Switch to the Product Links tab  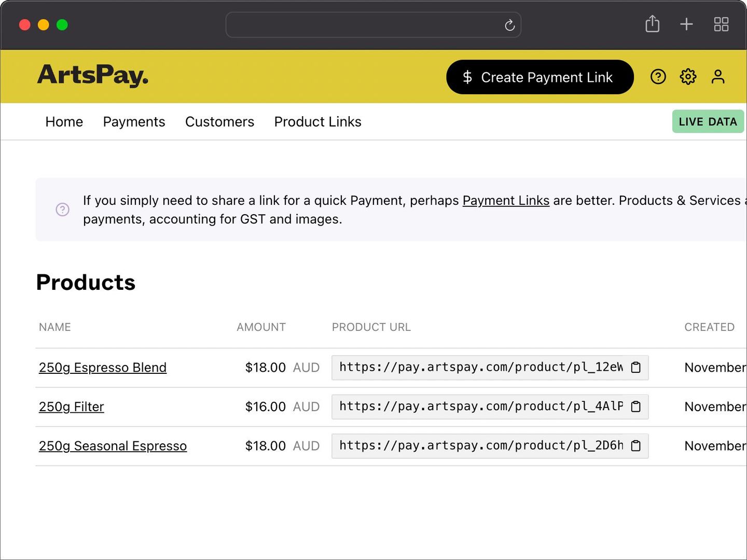tap(317, 122)
